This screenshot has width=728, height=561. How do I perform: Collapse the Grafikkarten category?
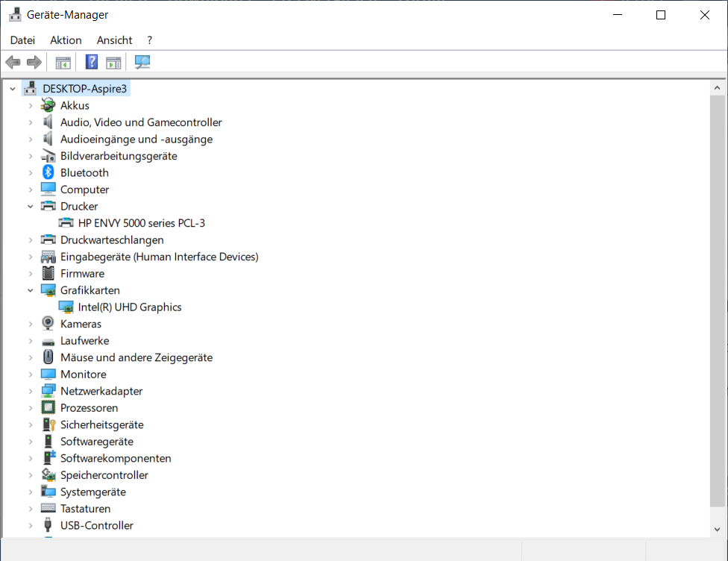tap(31, 290)
